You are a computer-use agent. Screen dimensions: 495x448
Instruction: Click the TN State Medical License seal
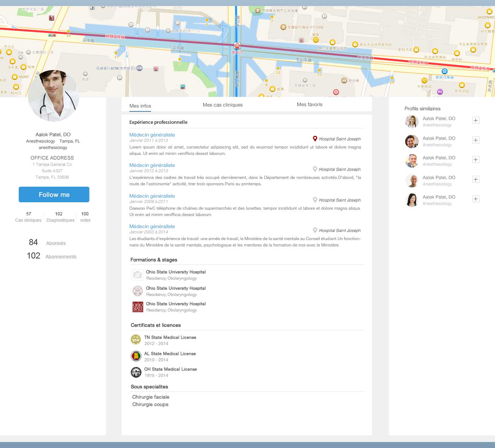136,339
